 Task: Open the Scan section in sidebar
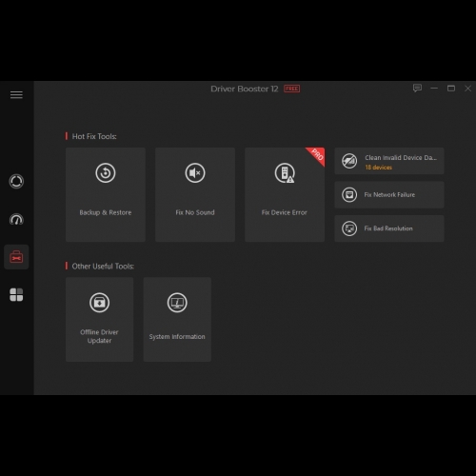16,182
